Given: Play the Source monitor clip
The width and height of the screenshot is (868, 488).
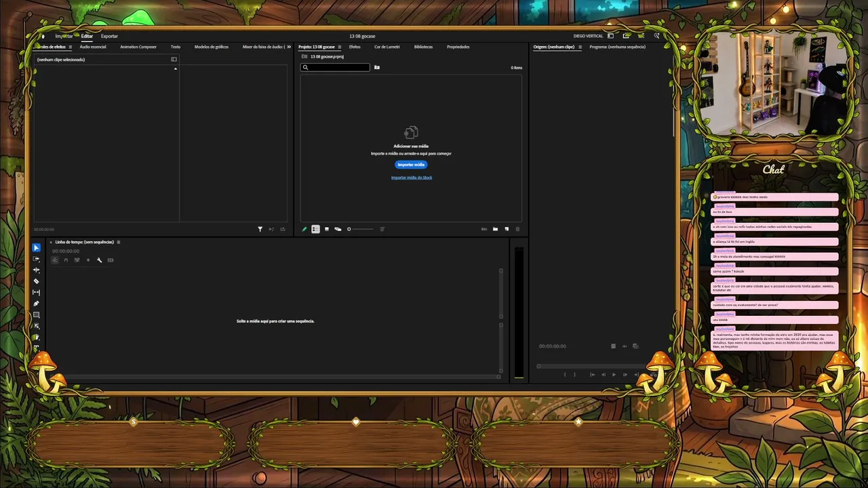Looking at the screenshot, I should click(x=614, y=375).
